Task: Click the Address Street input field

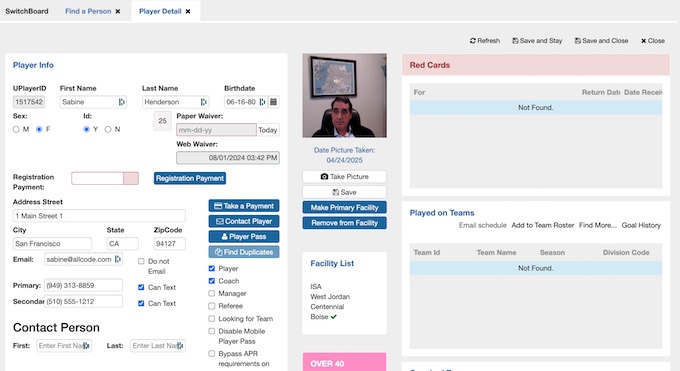Action: [99, 216]
